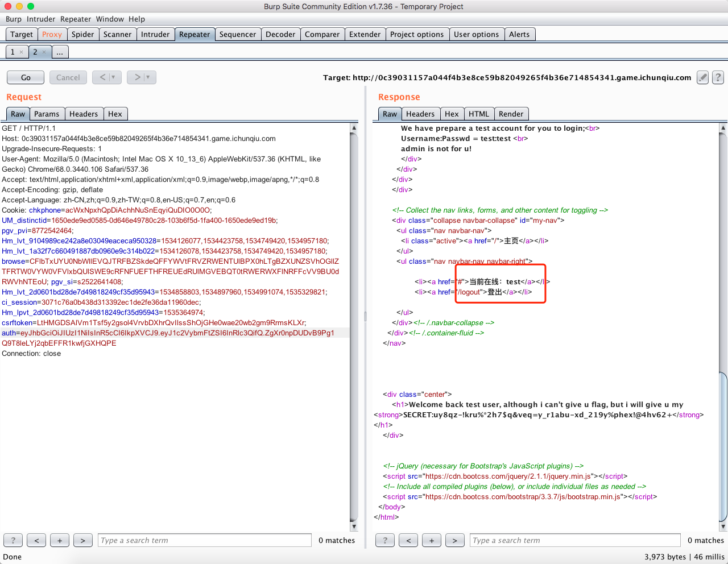Open the response search help icon

point(385,540)
